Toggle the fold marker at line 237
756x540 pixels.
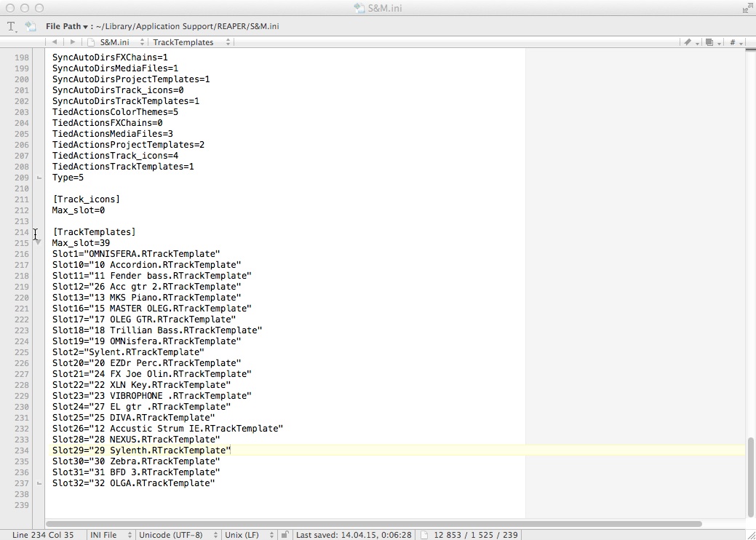coord(39,483)
